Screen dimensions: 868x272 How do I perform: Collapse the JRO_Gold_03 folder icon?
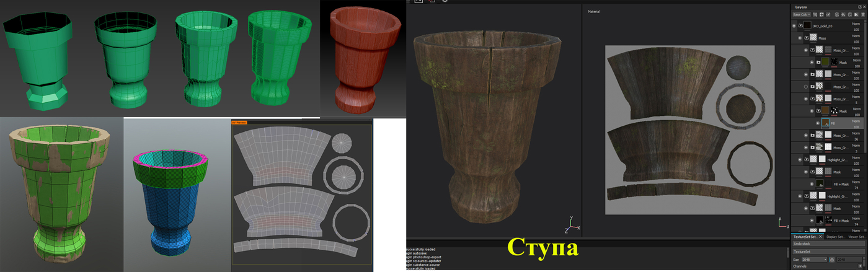click(800, 25)
